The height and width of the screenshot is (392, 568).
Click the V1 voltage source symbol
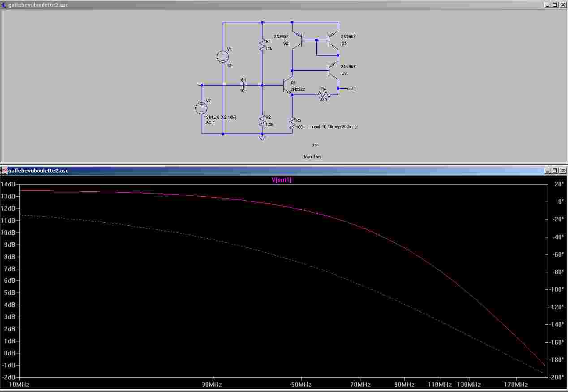223,56
